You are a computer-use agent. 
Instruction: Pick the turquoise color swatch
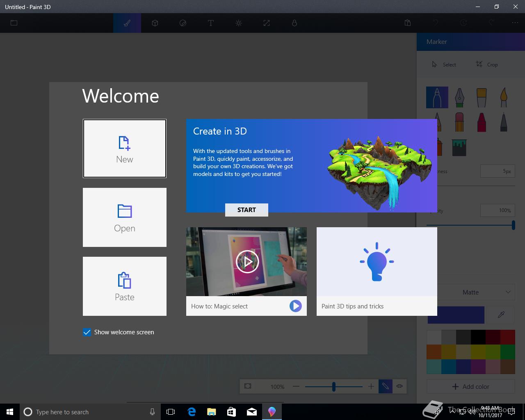pyautogui.click(x=434, y=367)
